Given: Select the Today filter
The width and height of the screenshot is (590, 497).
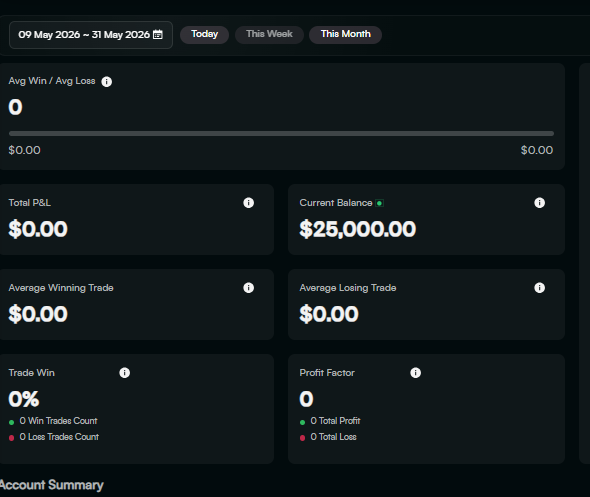Looking at the screenshot, I should tap(204, 35).
